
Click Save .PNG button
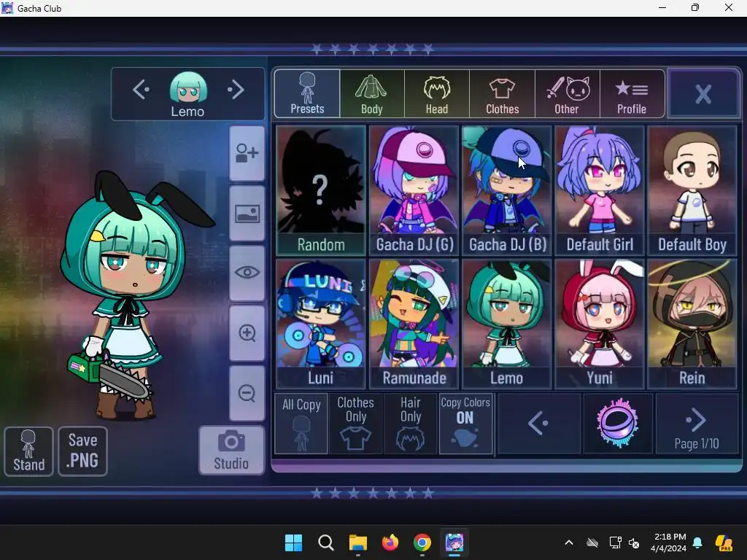(83, 451)
